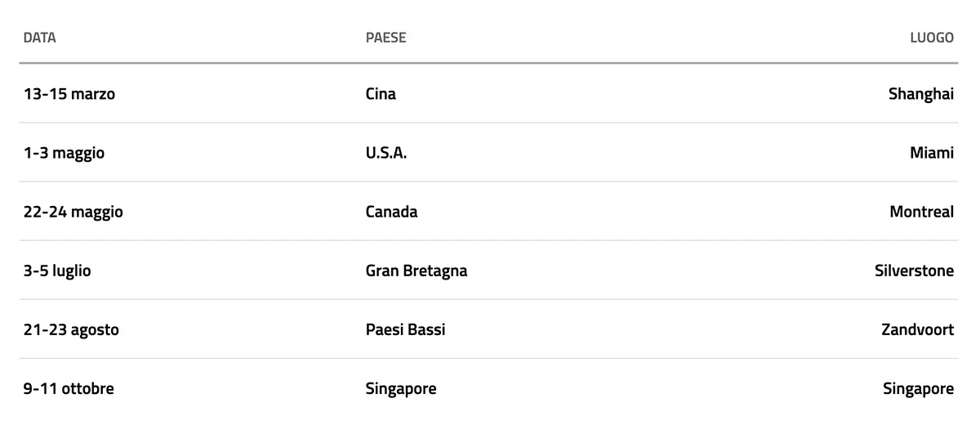Screen dimensions: 980x425
Task: Click the 3-5 luglio date
Action: [57, 271]
